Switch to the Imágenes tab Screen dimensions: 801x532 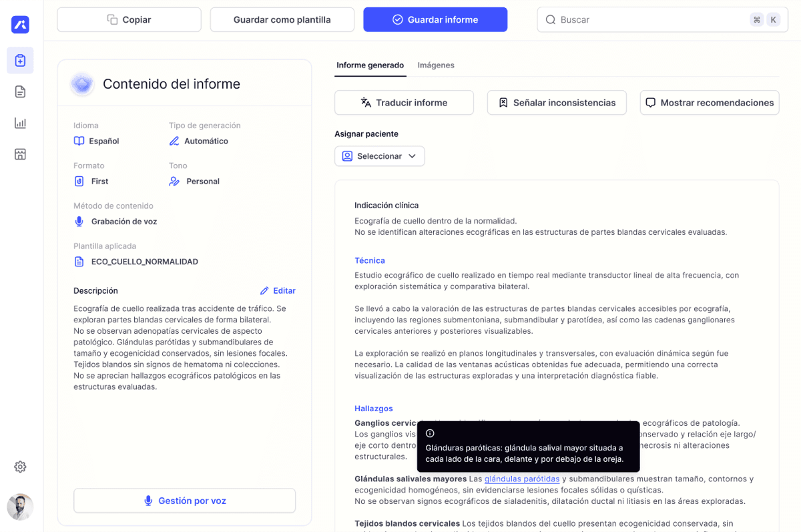point(436,65)
